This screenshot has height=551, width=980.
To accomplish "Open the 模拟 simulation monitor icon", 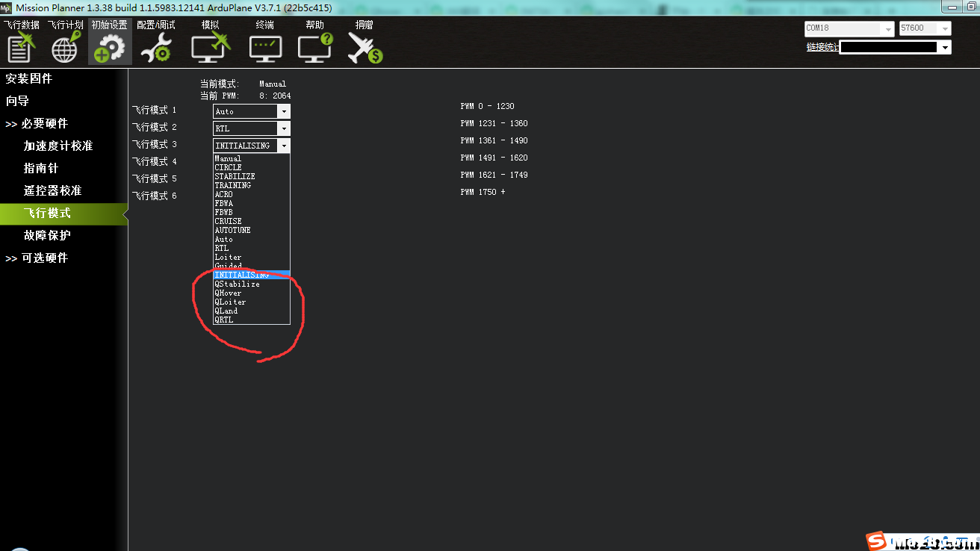I will pyautogui.click(x=211, y=48).
